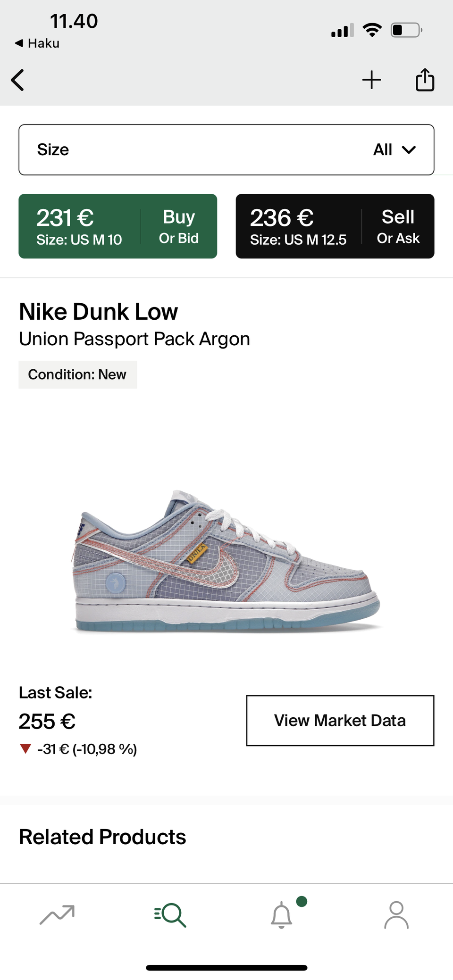Tap the Related Products heading
The height and width of the screenshot is (980, 453).
[102, 837]
